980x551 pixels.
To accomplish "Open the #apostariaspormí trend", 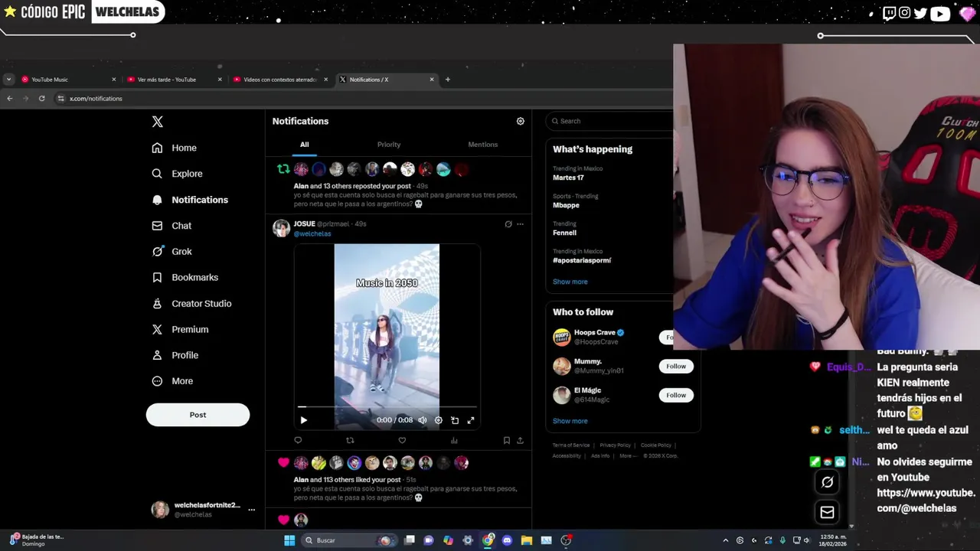I will [582, 260].
